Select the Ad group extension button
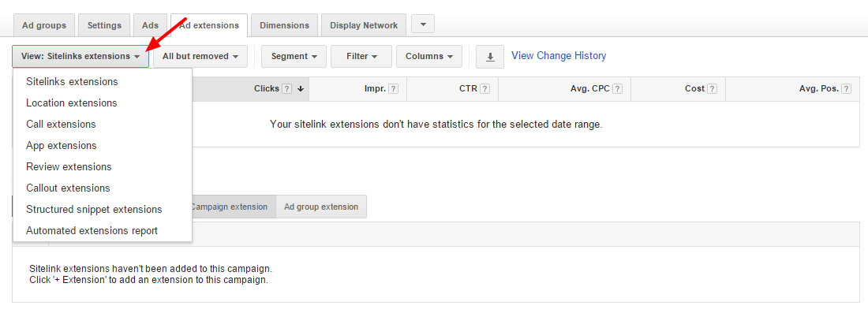The height and width of the screenshot is (313, 868). point(321,207)
